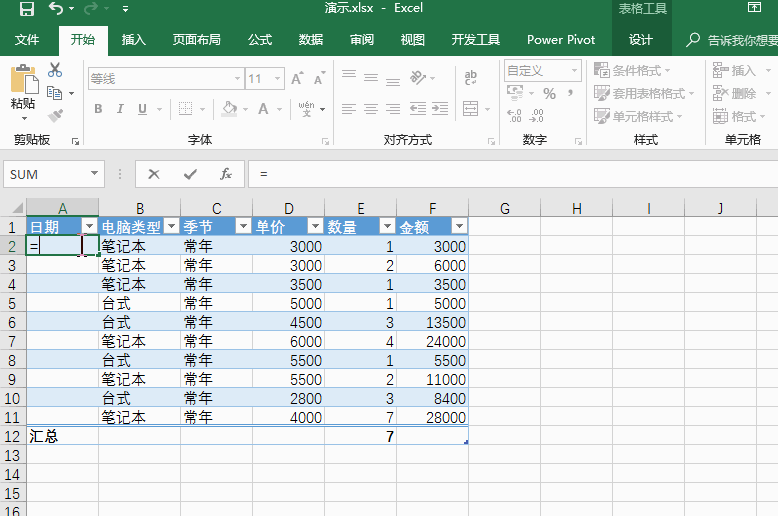Switch to the 插入 tab

click(x=133, y=40)
